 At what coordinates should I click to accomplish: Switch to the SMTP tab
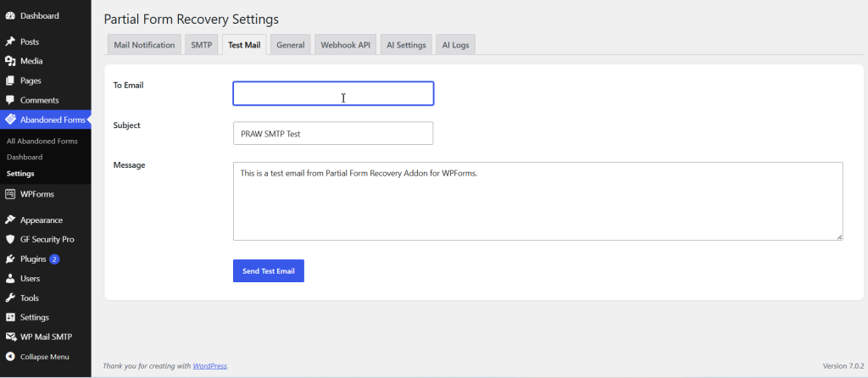tap(202, 45)
